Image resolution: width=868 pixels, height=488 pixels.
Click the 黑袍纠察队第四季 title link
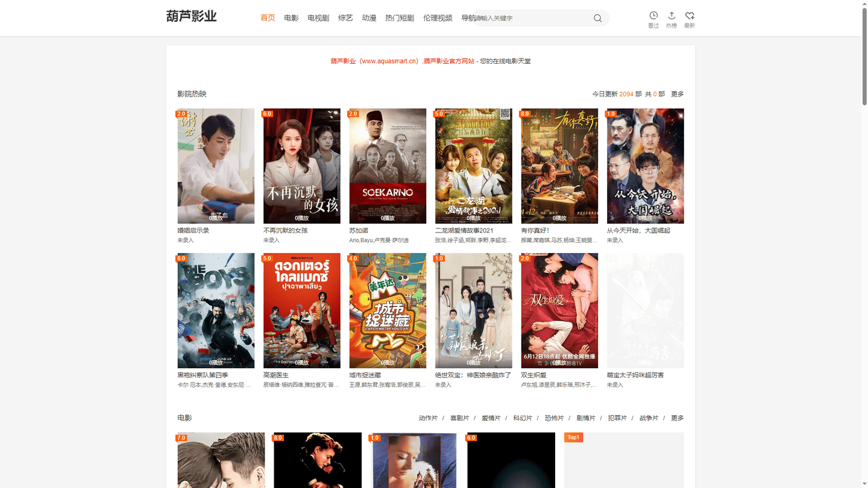tap(203, 375)
